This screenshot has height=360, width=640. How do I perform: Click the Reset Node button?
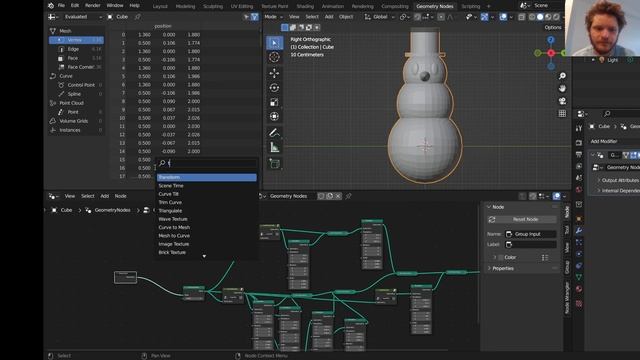[522, 220]
